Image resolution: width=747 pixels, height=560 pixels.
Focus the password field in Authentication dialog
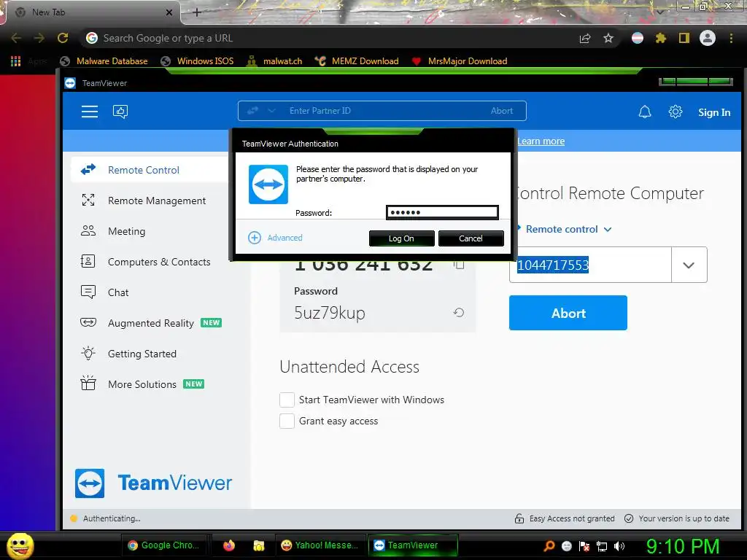[x=442, y=212]
